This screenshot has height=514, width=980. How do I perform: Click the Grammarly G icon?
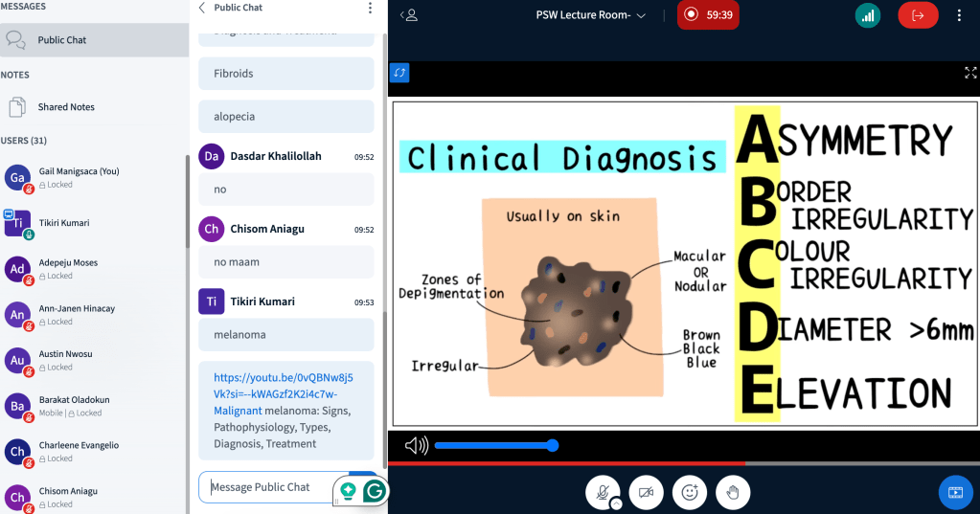[x=375, y=490]
